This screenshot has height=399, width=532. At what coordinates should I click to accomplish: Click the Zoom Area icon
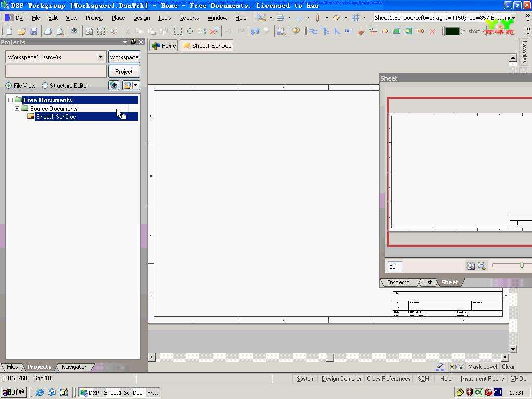click(101, 31)
